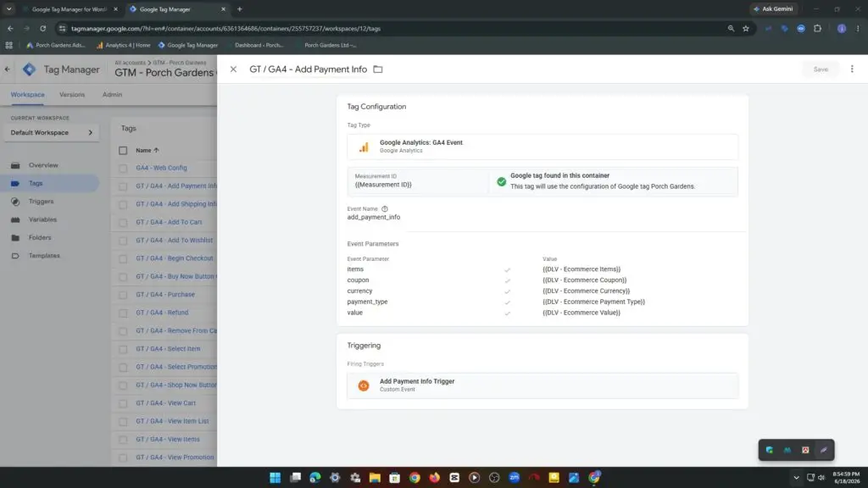This screenshot has height=488, width=868.
Task: Open Triggers in the sidebar
Action: coord(41,202)
